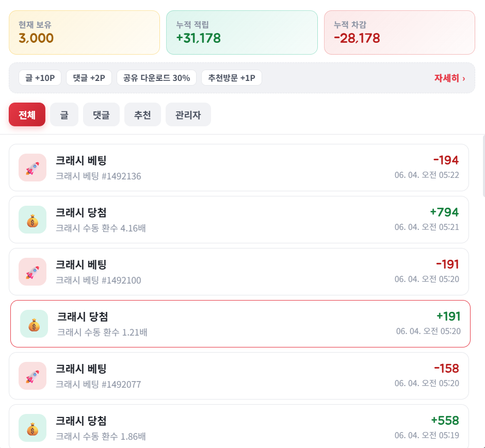
Task: Click money bag icon for 1.86배 win
Action: click(x=33, y=428)
